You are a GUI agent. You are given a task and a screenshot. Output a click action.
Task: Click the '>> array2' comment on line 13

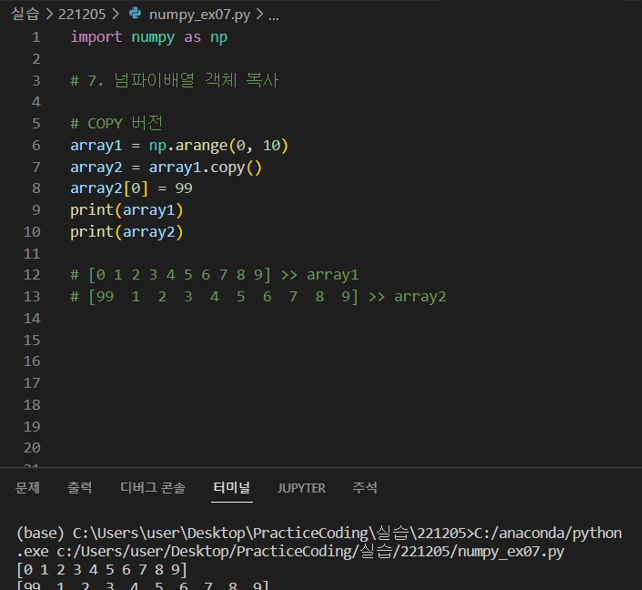[407, 296]
